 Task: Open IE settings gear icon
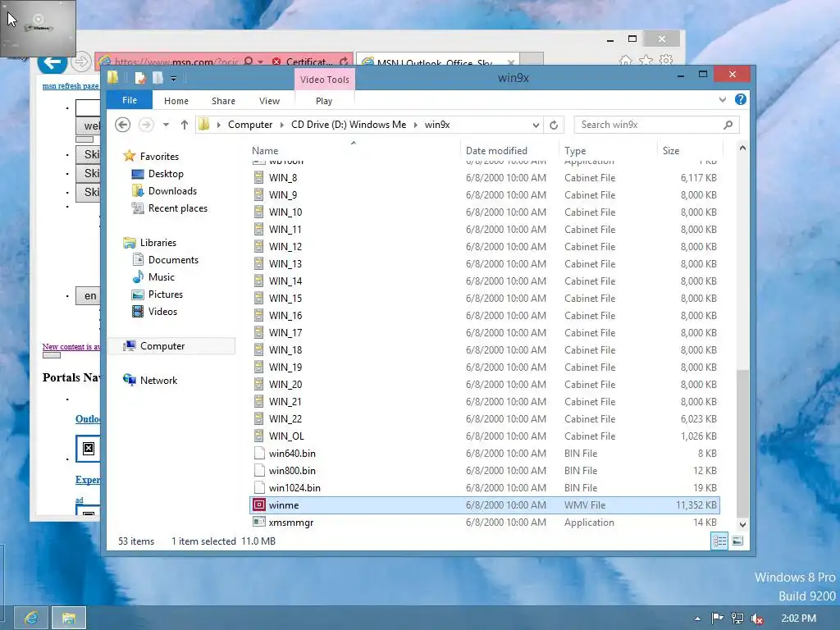tap(666, 60)
